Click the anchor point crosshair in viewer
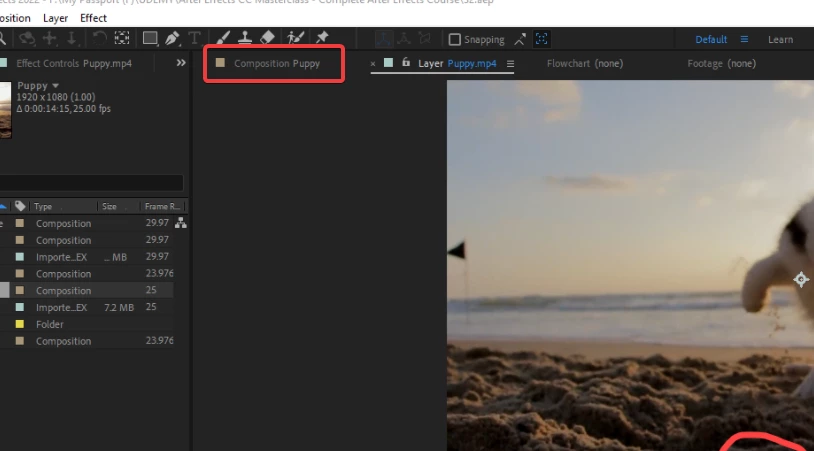Image resolution: width=814 pixels, height=451 pixels. 801,279
